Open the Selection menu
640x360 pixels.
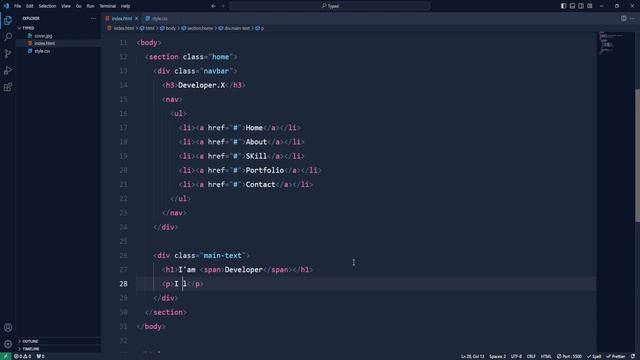tap(47, 6)
